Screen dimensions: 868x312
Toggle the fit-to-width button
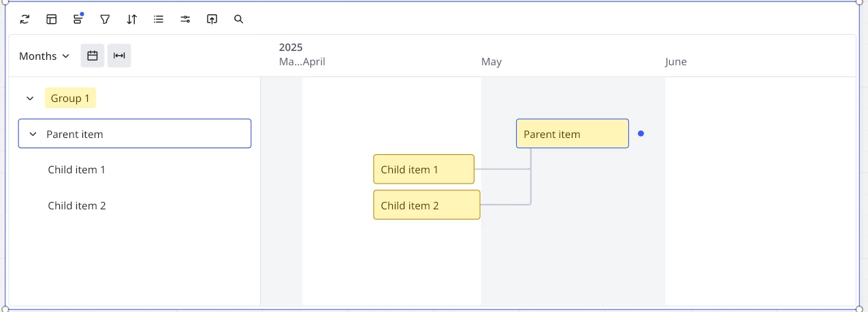click(x=119, y=56)
